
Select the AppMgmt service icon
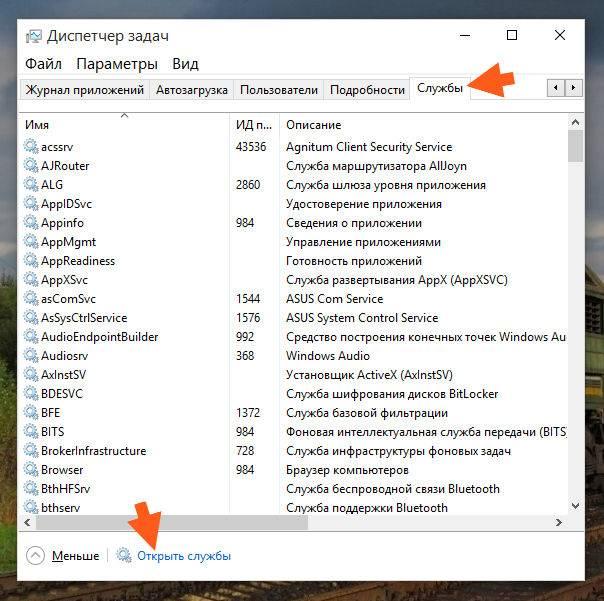[x=31, y=242]
